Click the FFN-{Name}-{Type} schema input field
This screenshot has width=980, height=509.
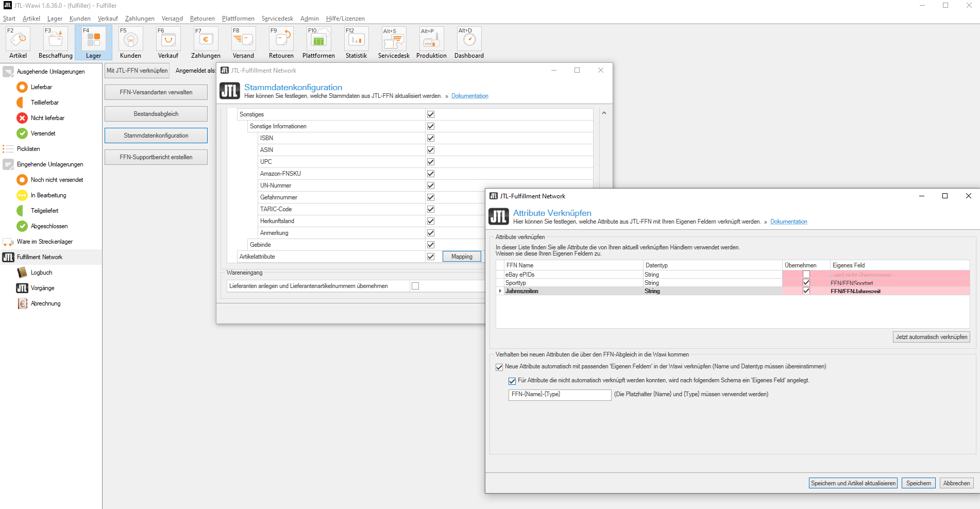[560, 395]
